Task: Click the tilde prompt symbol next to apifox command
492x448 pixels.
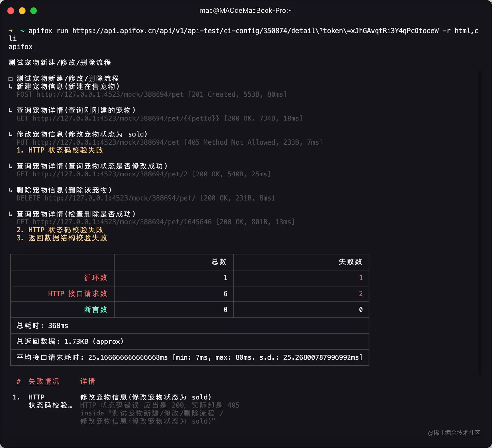Action: 21,31
